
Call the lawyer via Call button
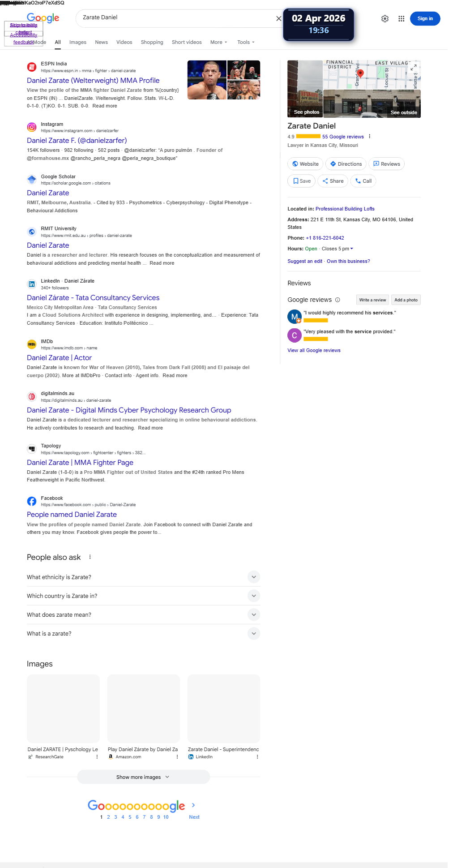(x=363, y=181)
